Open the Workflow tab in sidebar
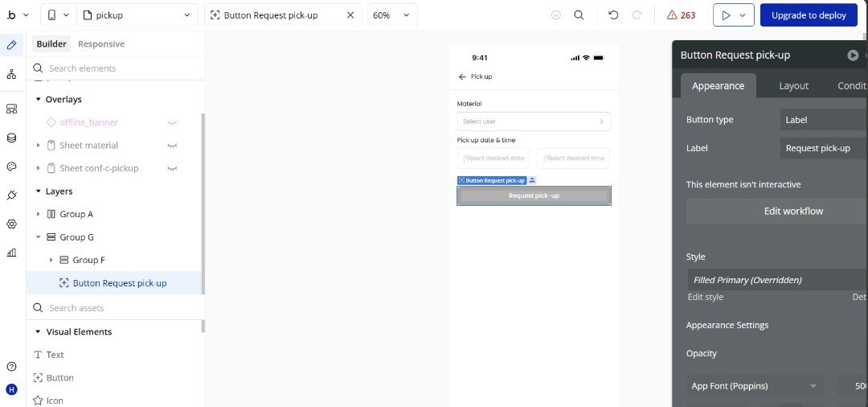Image resolution: width=868 pixels, height=407 pixels. tap(11, 74)
